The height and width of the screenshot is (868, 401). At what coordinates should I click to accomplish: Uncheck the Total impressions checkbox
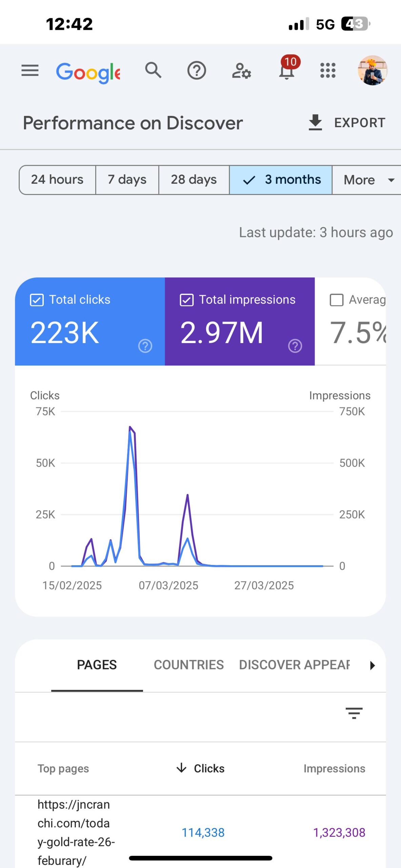pyautogui.click(x=186, y=300)
